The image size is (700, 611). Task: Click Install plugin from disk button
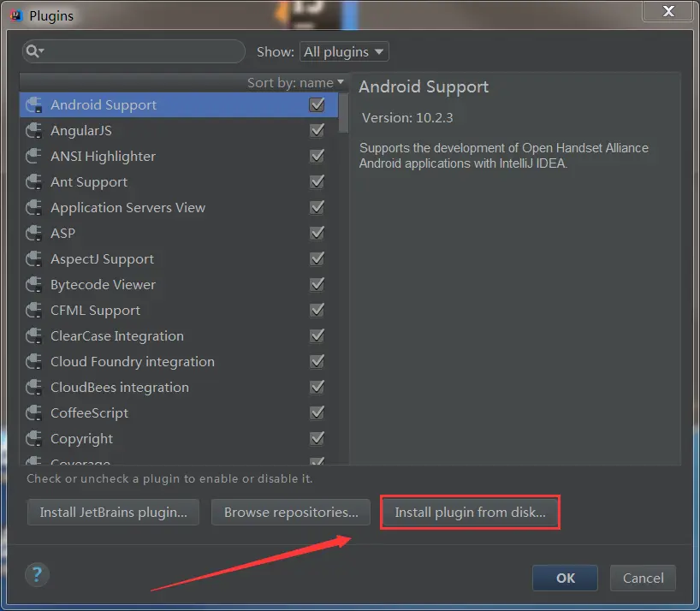470,512
